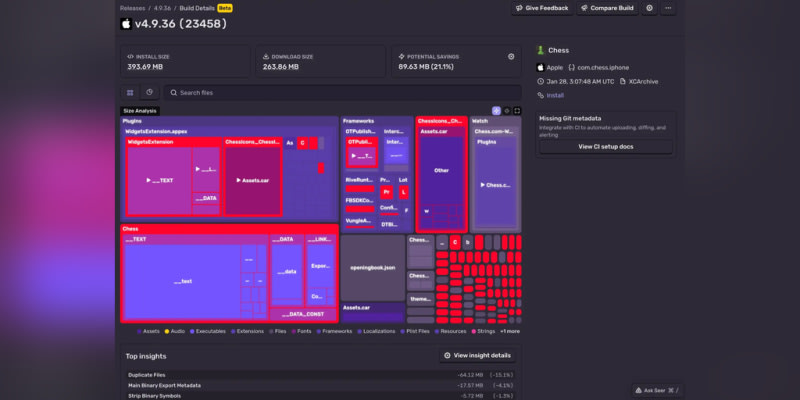The image size is (800, 400).
Task: Click View CI setup docs button
Action: [606, 146]
